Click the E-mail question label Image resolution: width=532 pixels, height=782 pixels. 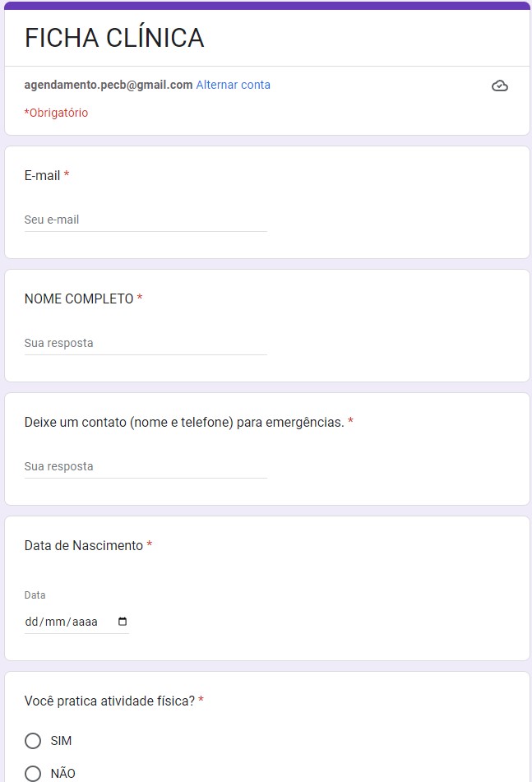(42, 175)
